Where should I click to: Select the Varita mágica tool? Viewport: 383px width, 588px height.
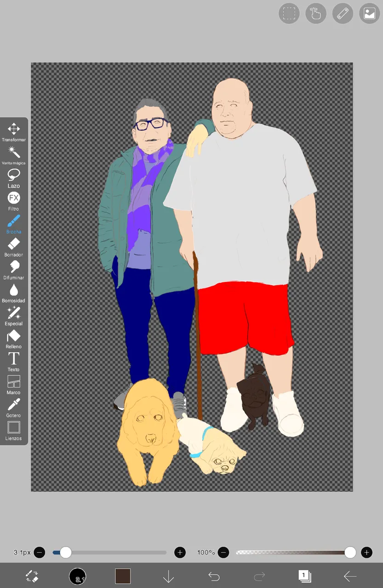pyautogui.click(x=14, y=155)
